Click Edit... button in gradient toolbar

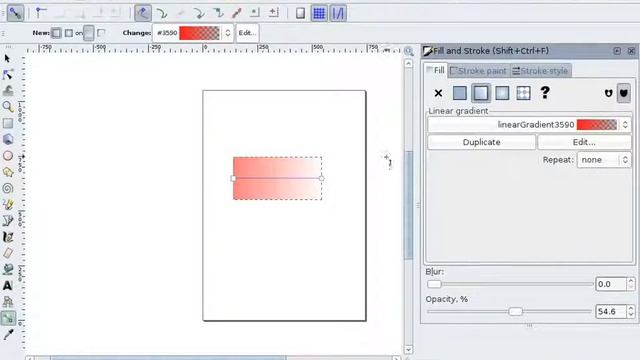coord(247,33)
